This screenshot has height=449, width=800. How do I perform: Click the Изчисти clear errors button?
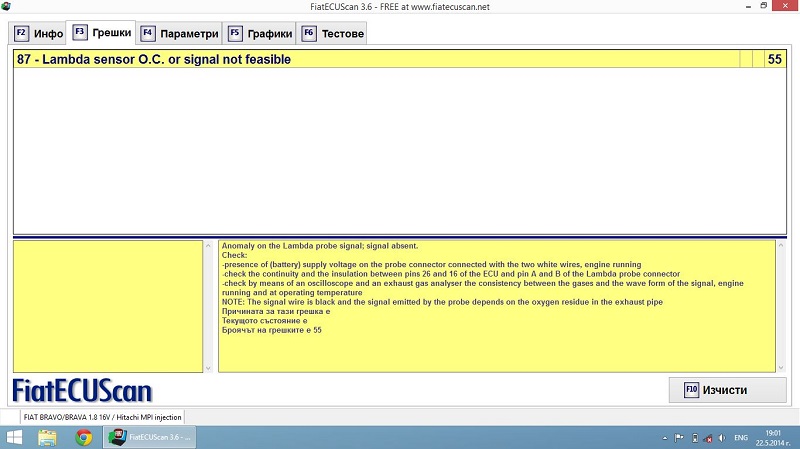pos(727,389)
